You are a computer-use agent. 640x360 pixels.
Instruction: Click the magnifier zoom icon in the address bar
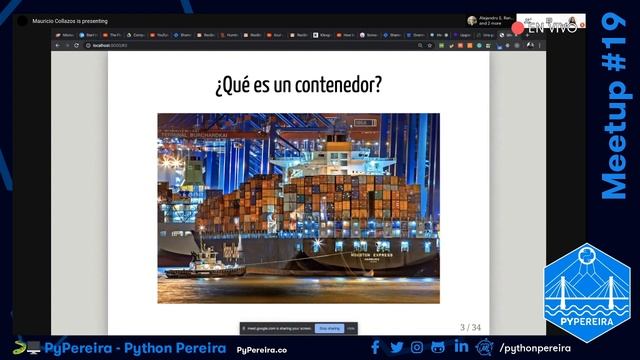pos(420,46)
